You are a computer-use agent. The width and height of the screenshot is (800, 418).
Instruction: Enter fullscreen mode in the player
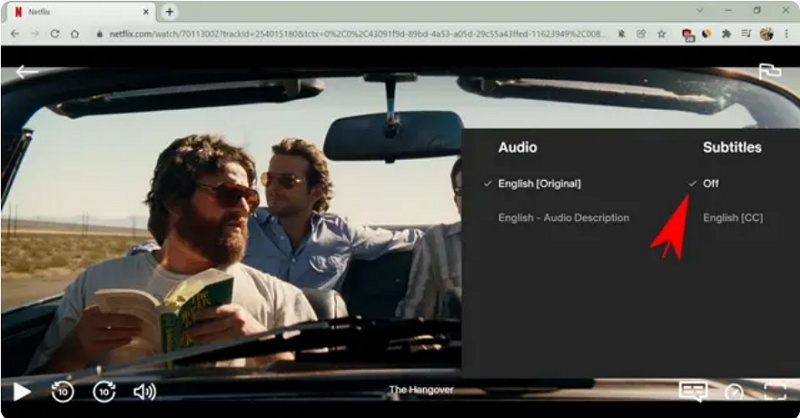pyautogui.click(x=775, y=392)
